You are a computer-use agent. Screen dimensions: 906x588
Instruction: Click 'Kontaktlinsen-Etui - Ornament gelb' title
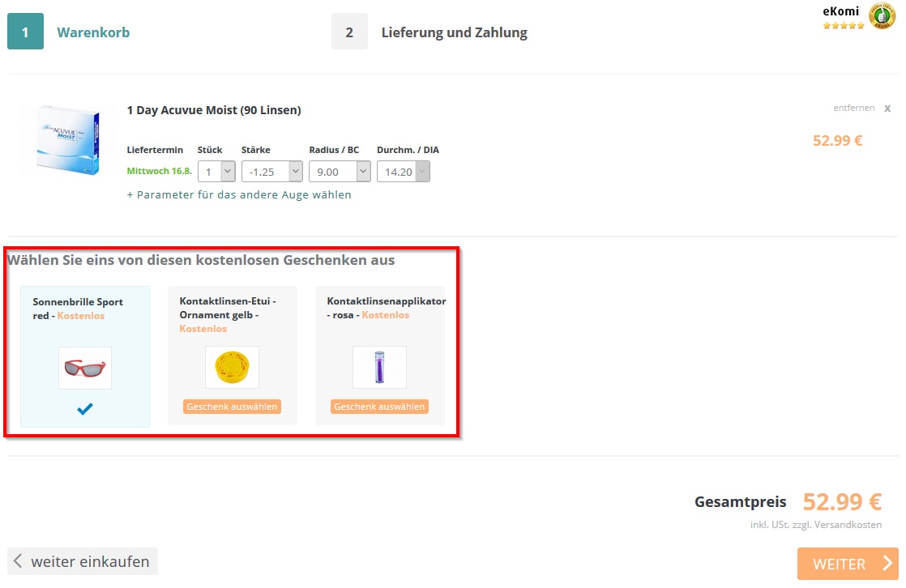tap(227, 308)
